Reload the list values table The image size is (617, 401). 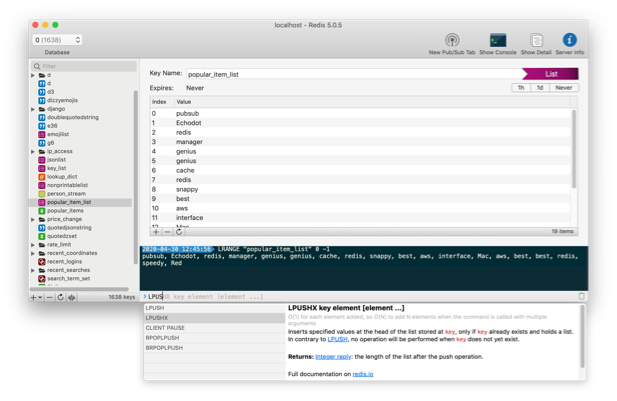click(x=179, y=232)
